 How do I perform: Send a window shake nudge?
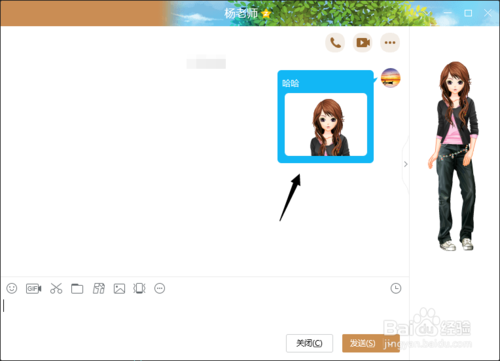pyautogui.click(x=139, y=288)
